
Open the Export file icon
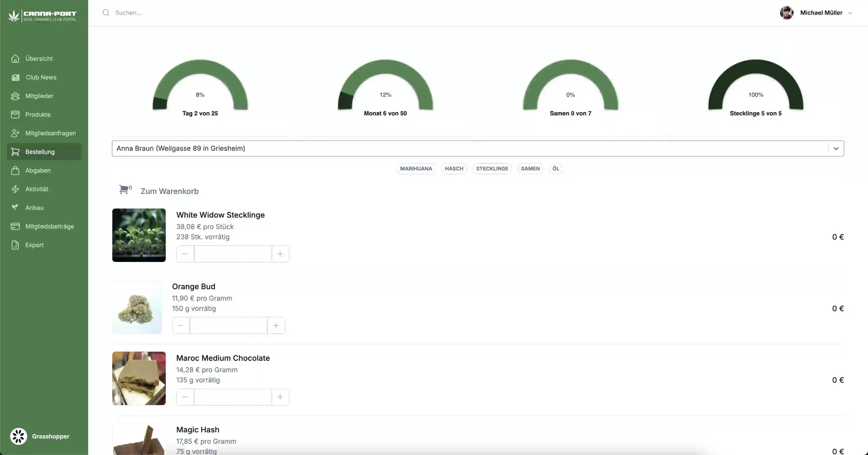click(x=15, y=245)
